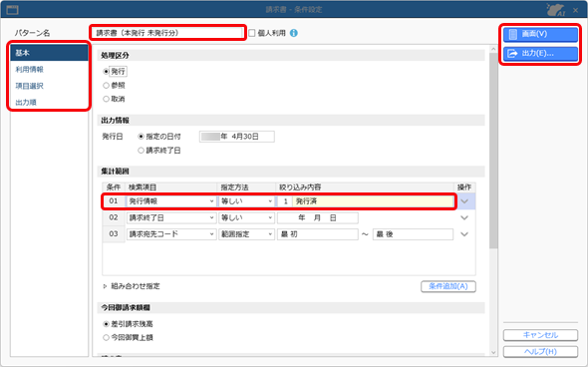Choose 指定の日付 for issue date

(x=141, y=137)
